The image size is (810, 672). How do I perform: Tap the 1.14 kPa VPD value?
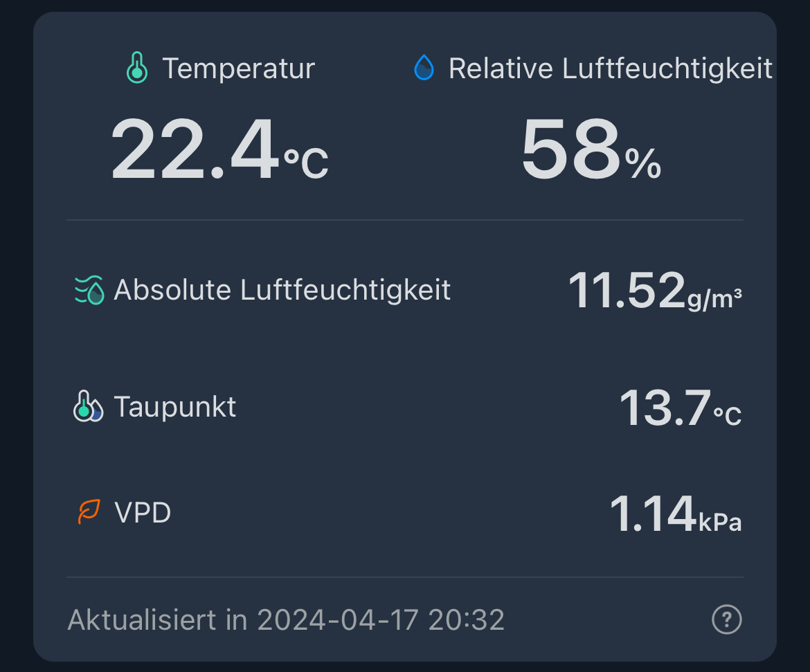652,514
